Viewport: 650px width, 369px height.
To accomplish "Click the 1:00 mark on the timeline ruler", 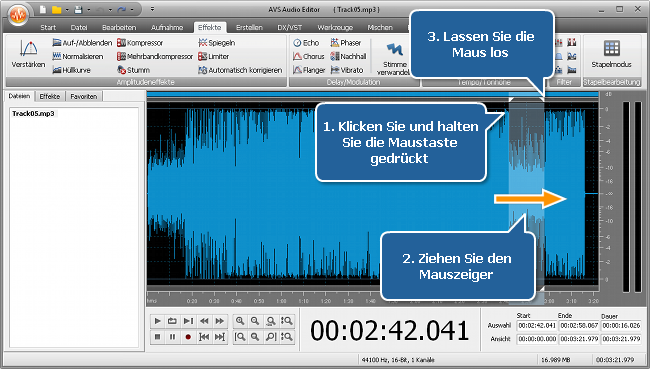I will [281, 301].
